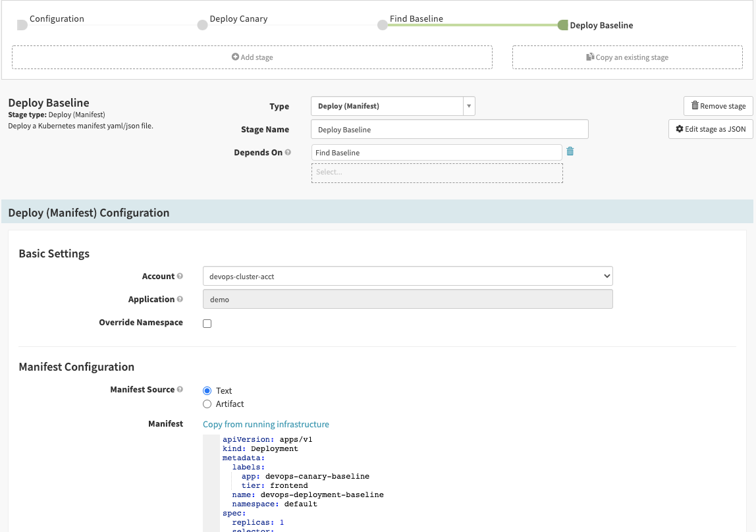Image resolution: width=756 pixels, height=532 pixels.
Task: Click the Depends On help icon
Action: click(288, 153)
